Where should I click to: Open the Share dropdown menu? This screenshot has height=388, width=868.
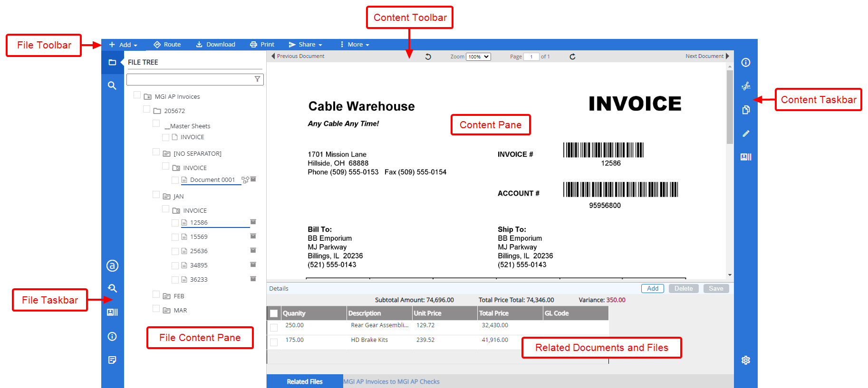[306, 45]
